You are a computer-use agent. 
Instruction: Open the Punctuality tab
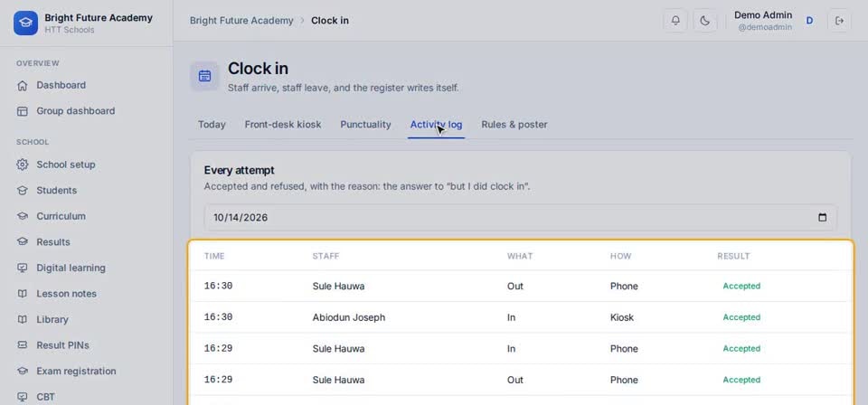pos(365,125)
